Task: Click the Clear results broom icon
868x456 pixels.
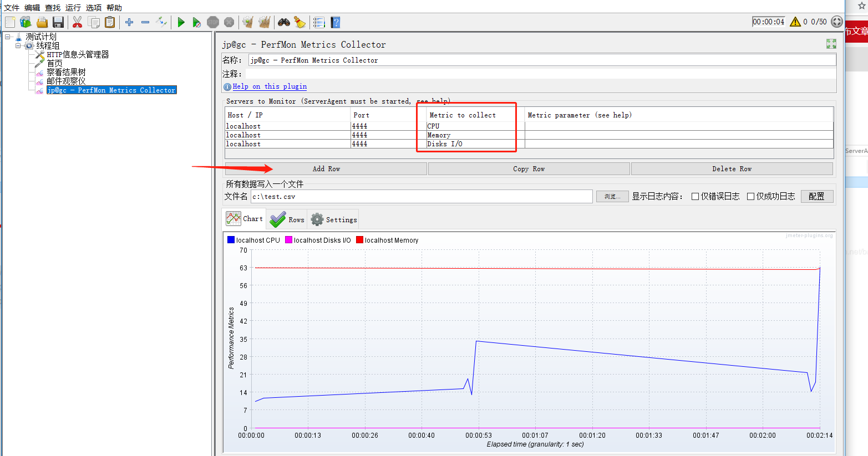Action: (x=300, y=22)
